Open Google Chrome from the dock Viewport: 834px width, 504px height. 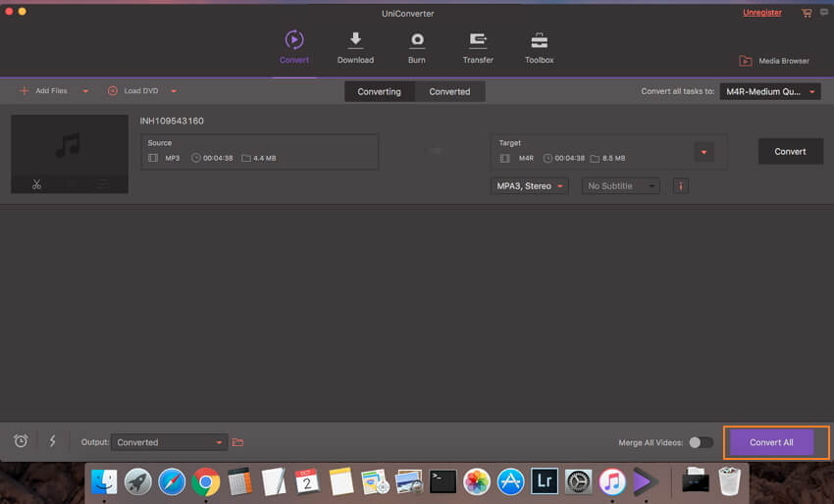(x=206, y=482)
